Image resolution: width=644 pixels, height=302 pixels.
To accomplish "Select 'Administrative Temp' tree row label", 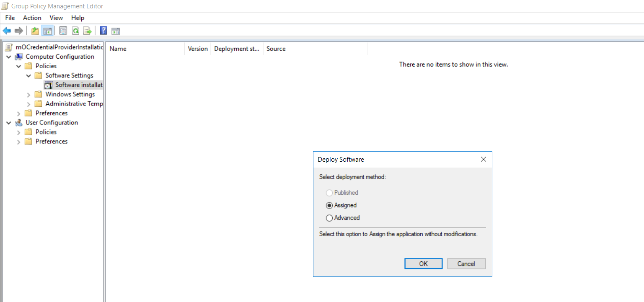I will coord(74,104).
